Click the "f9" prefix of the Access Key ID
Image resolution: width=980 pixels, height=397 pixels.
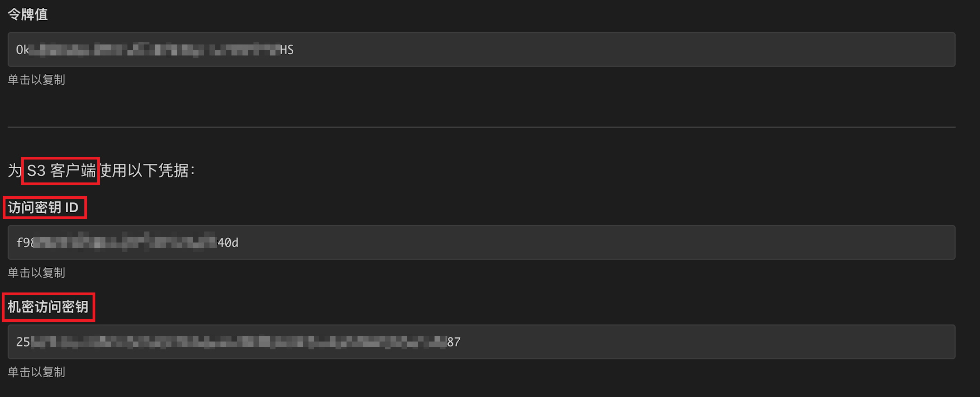point(23,243)
